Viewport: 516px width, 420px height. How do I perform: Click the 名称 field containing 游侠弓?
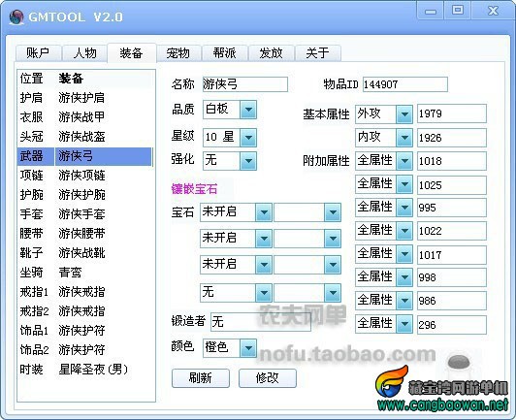(245, 84)
